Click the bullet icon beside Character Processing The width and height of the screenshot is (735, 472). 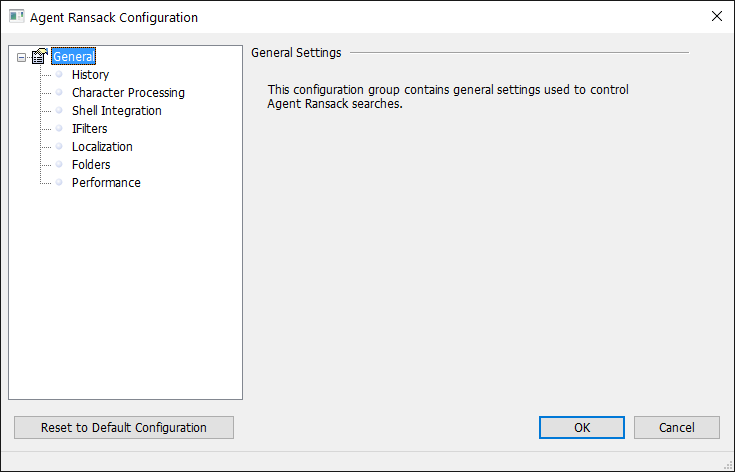[59, 92]
